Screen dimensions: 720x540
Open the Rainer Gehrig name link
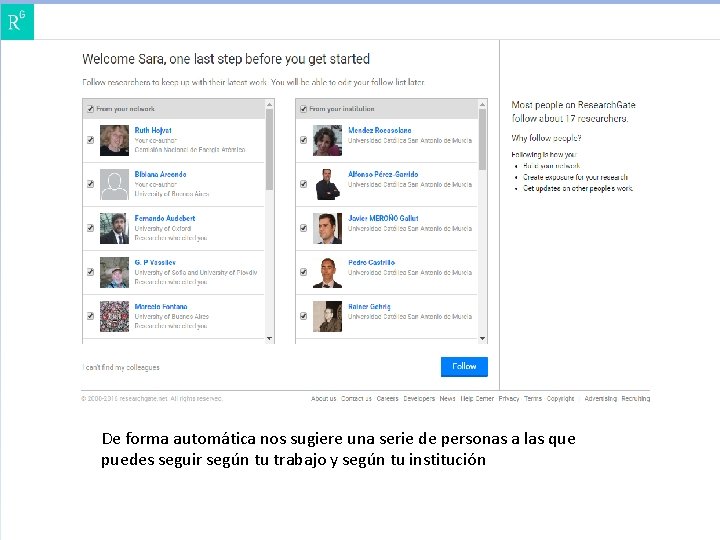click(x=369, y=307)
